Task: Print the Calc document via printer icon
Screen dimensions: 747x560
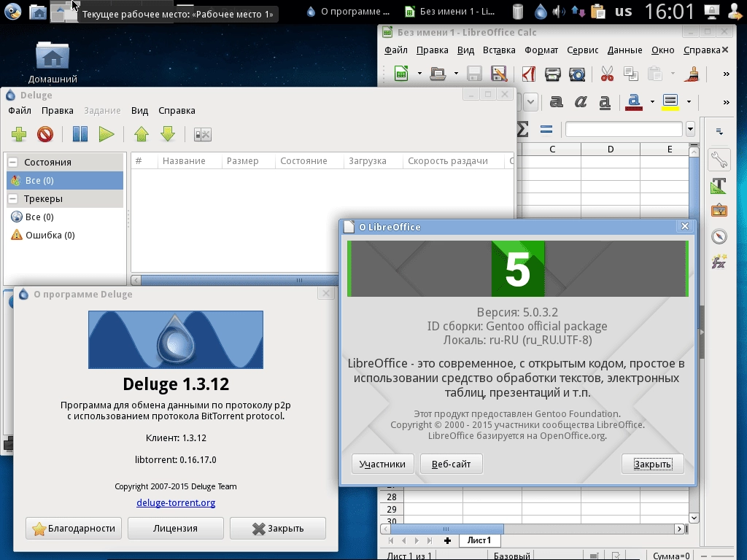Action: pyautogui.click(x=553, y=74)
